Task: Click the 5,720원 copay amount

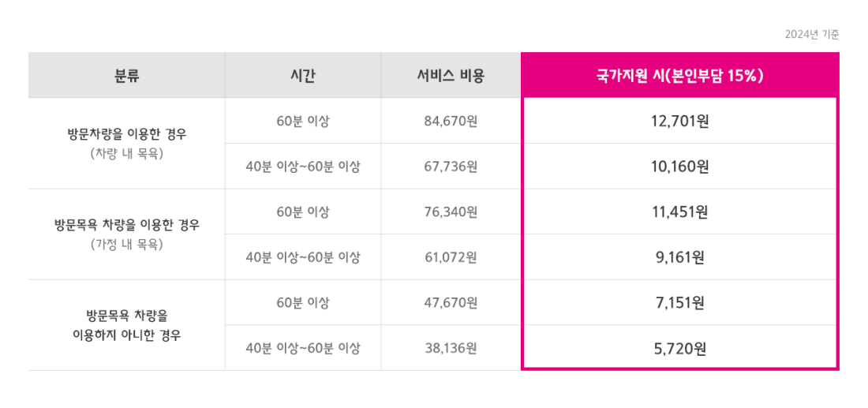Action: pos(679,348)
